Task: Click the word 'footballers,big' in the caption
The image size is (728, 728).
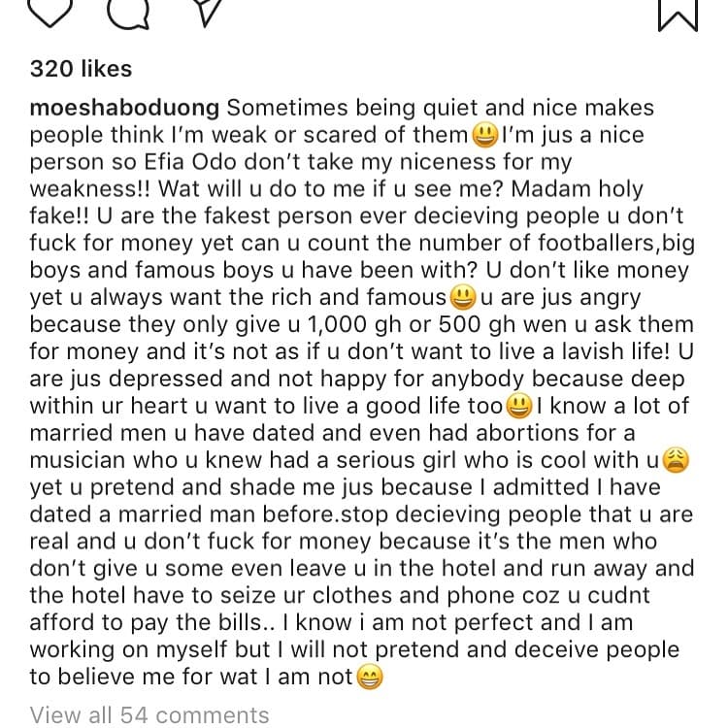Action: [x=616, y=244]
